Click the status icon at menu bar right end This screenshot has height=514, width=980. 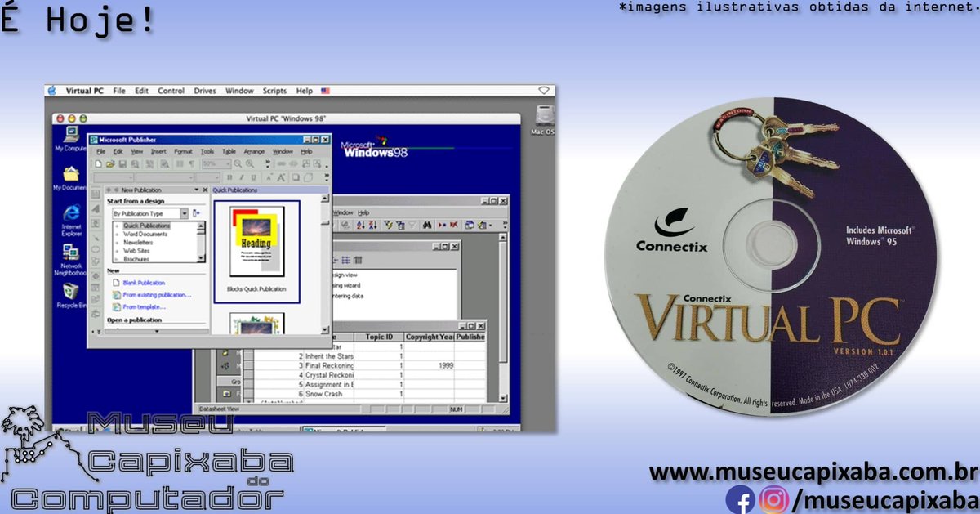[545, 91]
